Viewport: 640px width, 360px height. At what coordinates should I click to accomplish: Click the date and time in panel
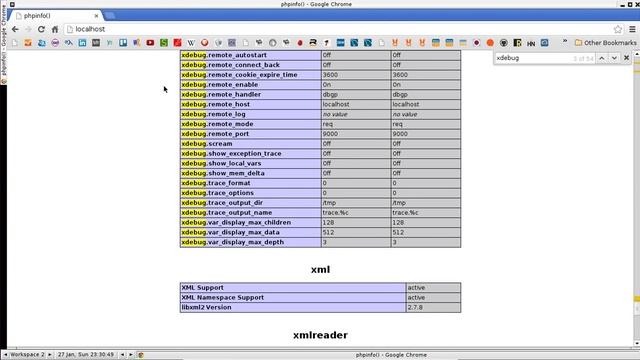click(86, 355)
